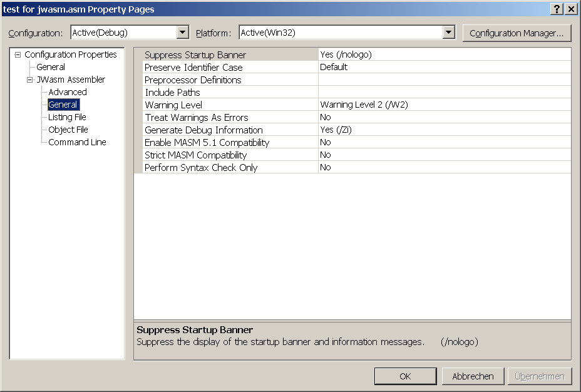The height and width of the screenshot is (392, 581).
Task: Select General under JWasm Assembler
Action: click(63, 105)
